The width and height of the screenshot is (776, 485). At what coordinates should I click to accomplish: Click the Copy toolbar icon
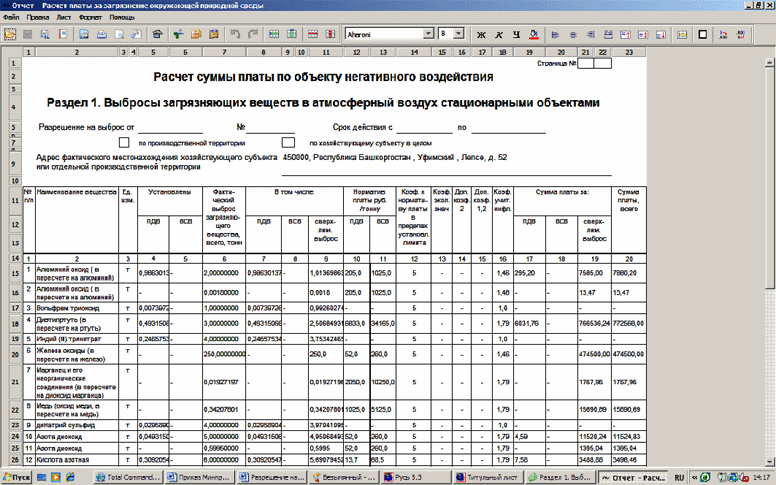pyautogui.click(x=196, y=34)
